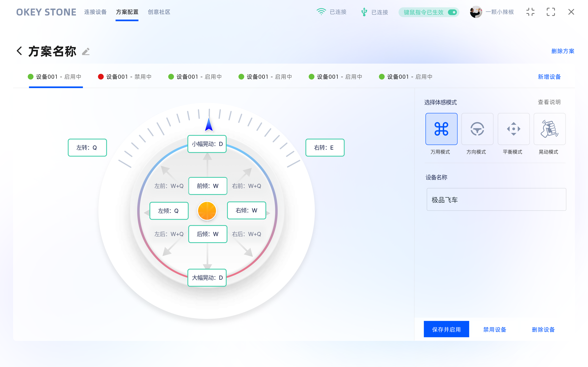The width and height of the screenshot is (588, 367).
Task: Switch to the 连接设备 tab
Action: pyautogui.click(x=95, y=12)
